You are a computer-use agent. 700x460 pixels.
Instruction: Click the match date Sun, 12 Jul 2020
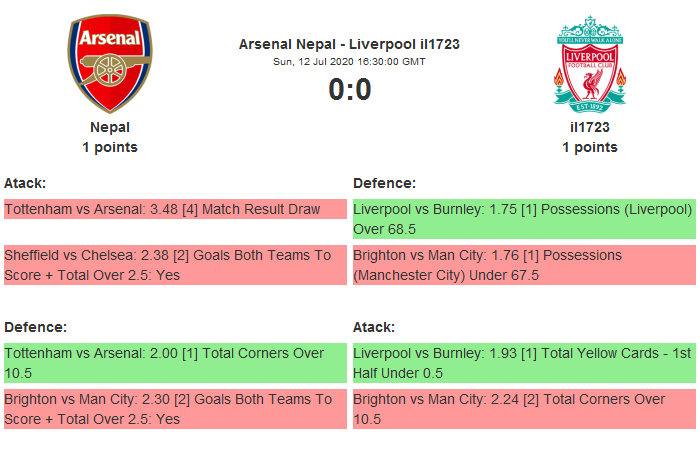coord(349,61)
